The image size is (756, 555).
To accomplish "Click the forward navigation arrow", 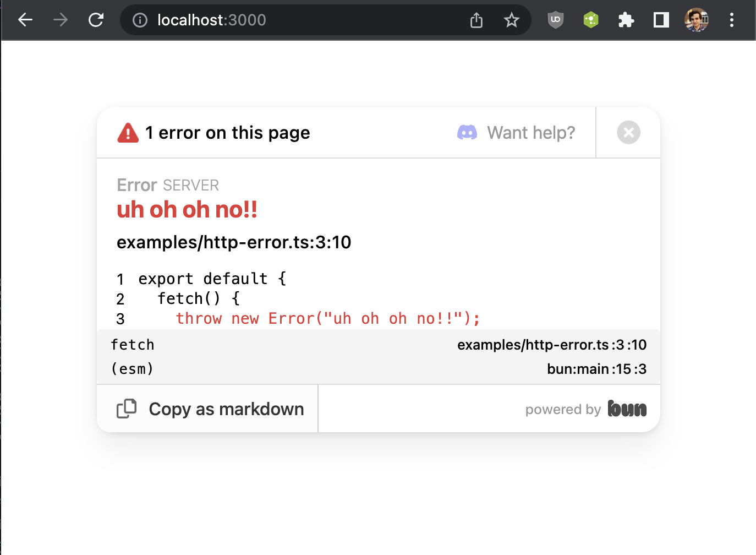I will [x=61, y=20].
